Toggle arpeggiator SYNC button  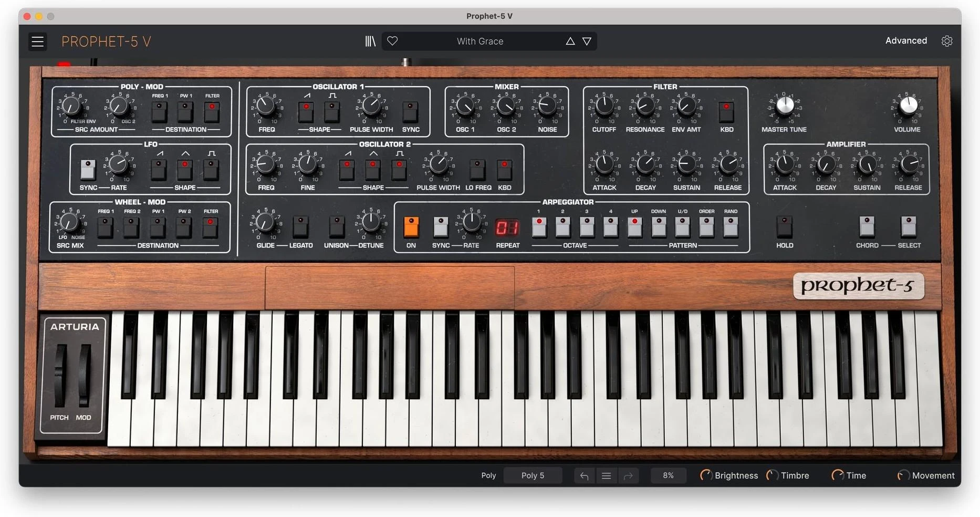pos(441,227)
